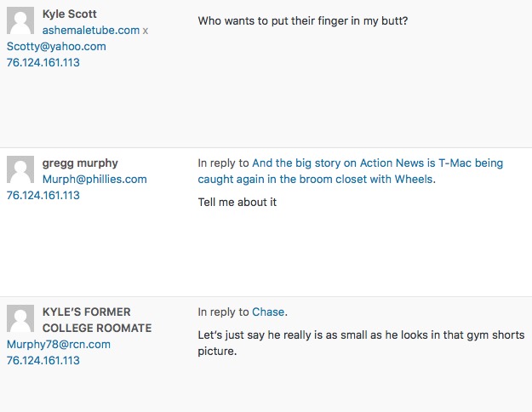
Task: Click the gregg murphy author name
Action: 80,163
